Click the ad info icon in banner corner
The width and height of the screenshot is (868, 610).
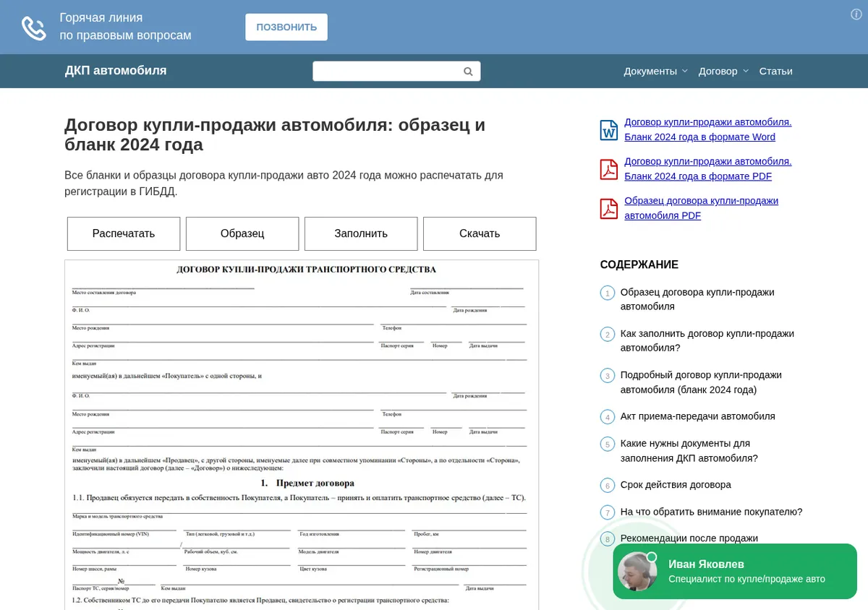pyautogui.click(x=856, y=14)
